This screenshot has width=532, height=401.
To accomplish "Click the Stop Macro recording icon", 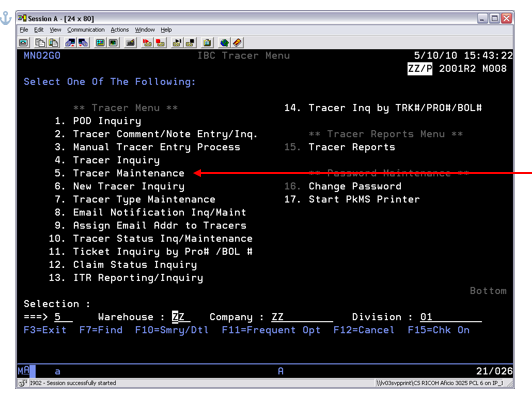I will (x=160, y=42).
